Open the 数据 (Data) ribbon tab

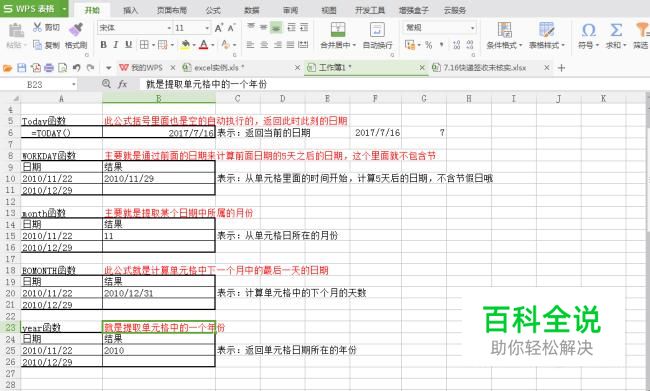point(252,10)
